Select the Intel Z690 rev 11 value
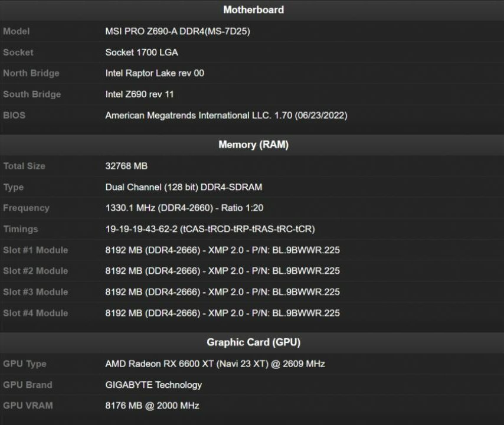504x425 pixels. (140, 94)
